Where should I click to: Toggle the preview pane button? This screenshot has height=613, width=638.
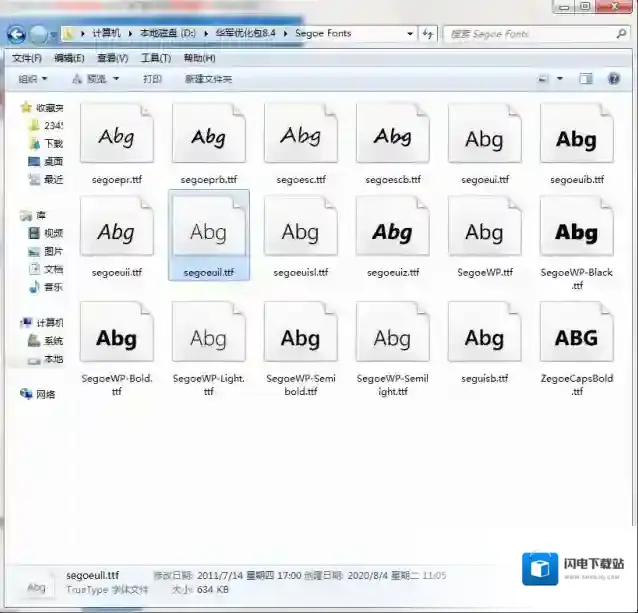click(x=586, y=79)
